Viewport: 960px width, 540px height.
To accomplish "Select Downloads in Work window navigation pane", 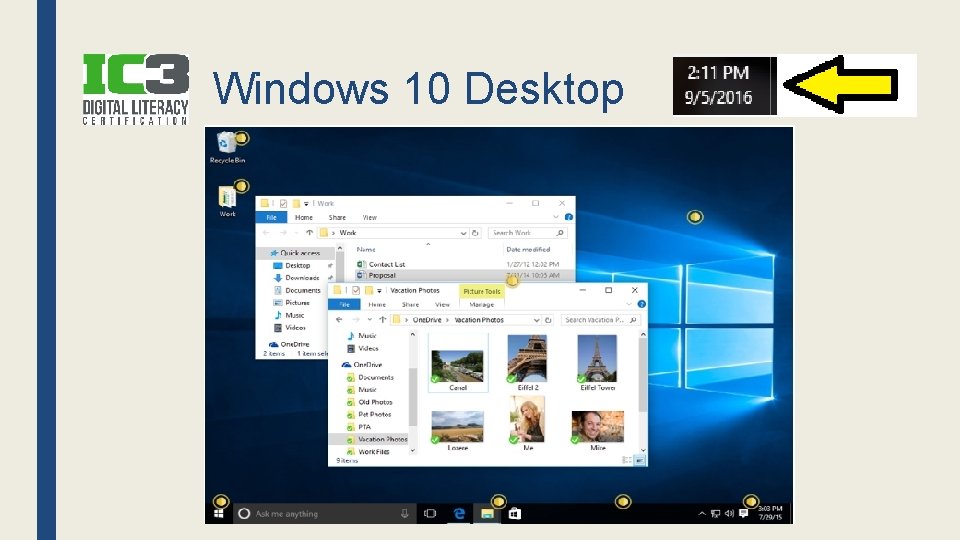I will point(302,278).
